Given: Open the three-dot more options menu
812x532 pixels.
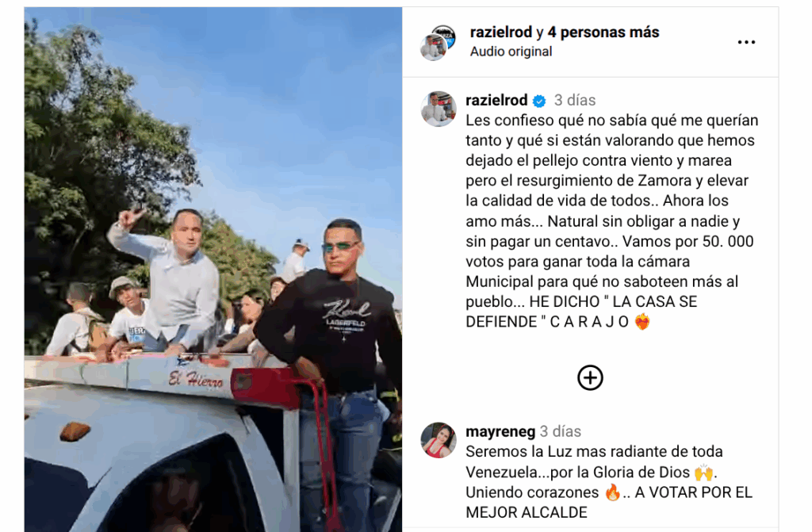Looking at the screenshot, I should pyautogui.click(x=745, y=42).
